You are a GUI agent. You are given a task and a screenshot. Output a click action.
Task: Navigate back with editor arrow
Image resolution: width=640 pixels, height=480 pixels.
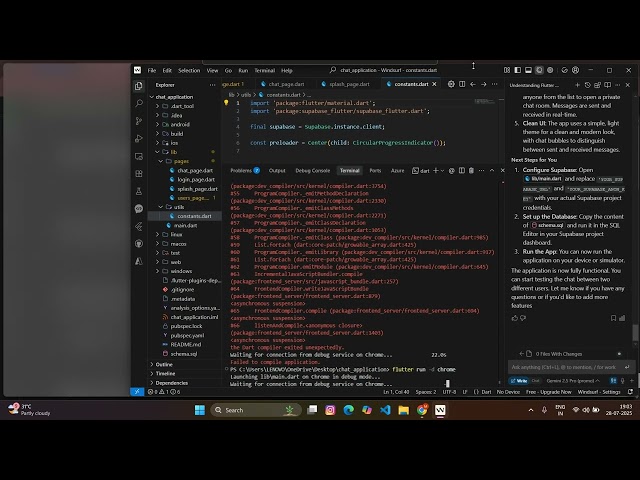[x=473, y=84]
